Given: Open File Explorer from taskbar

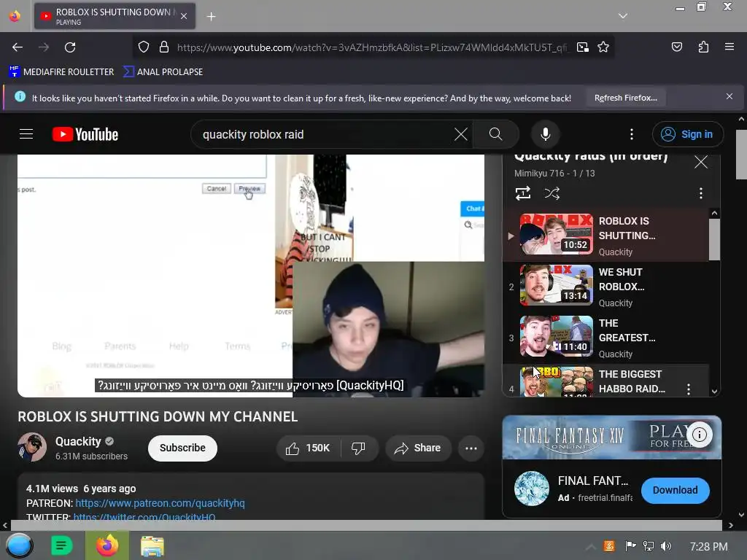Looking at the screenshot, I should coord(152,546).
